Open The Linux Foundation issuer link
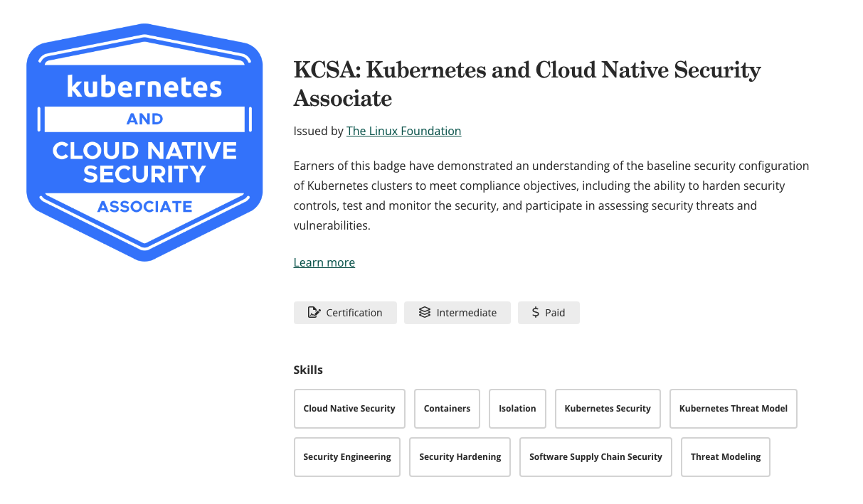The width and height of the screenshot is (863, 504). coord(403,131)
